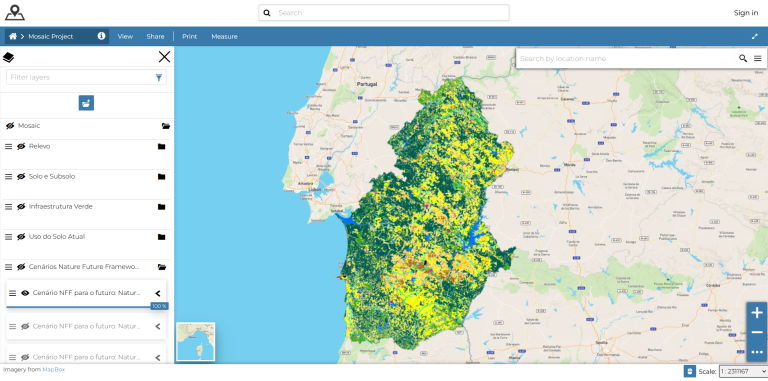Click the top Search input field
This screenshot has height=381, width=768.
point(384,13)
